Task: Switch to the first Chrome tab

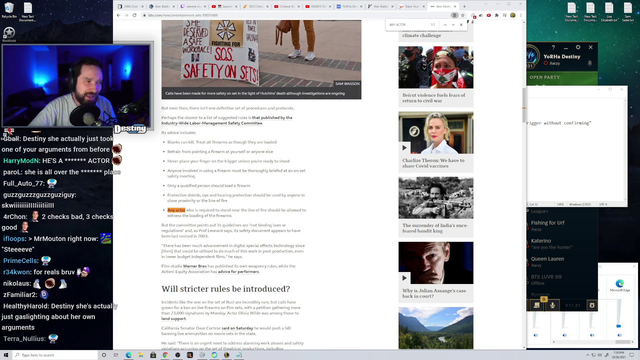Action: coord(131,7)
